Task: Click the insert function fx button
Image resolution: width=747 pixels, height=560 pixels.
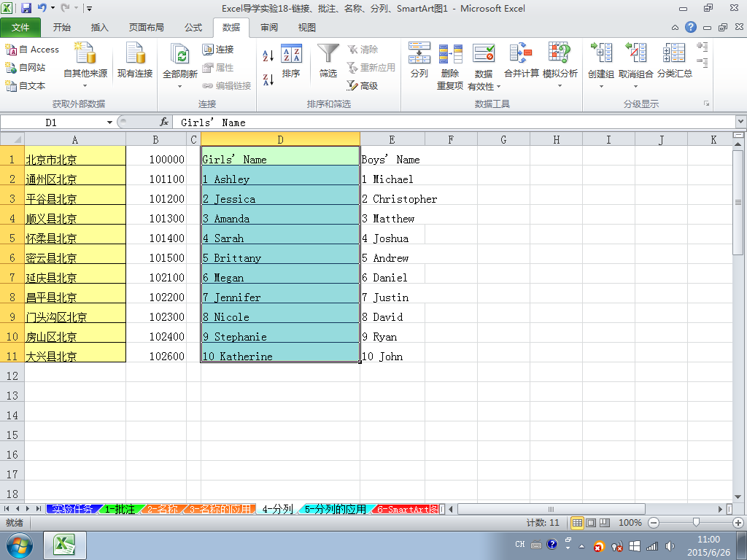Action: [164, 122]
